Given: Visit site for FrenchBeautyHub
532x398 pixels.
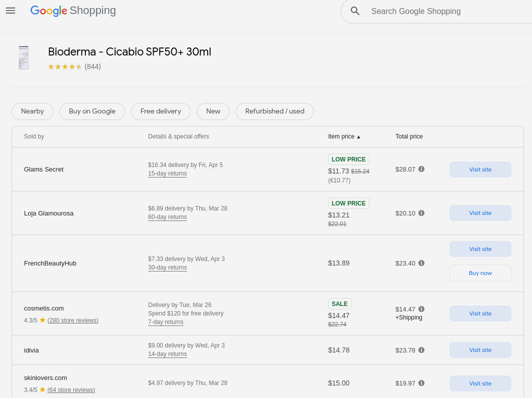Looking at the screenshot, I should point(480,249).
